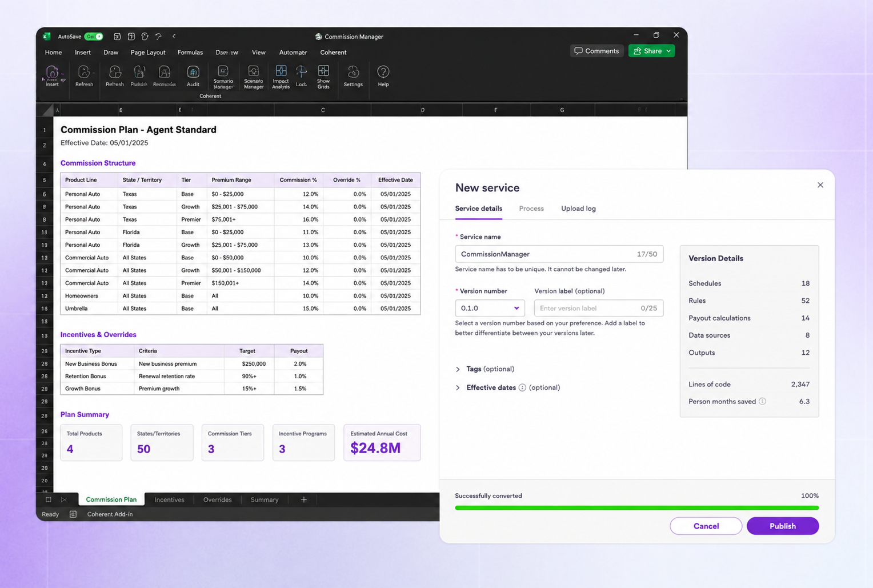This screenshot has width=873, height=588.
Task: Click the info icon beside Person months saved
Action: pyautogui.click(x=762, y=401)
